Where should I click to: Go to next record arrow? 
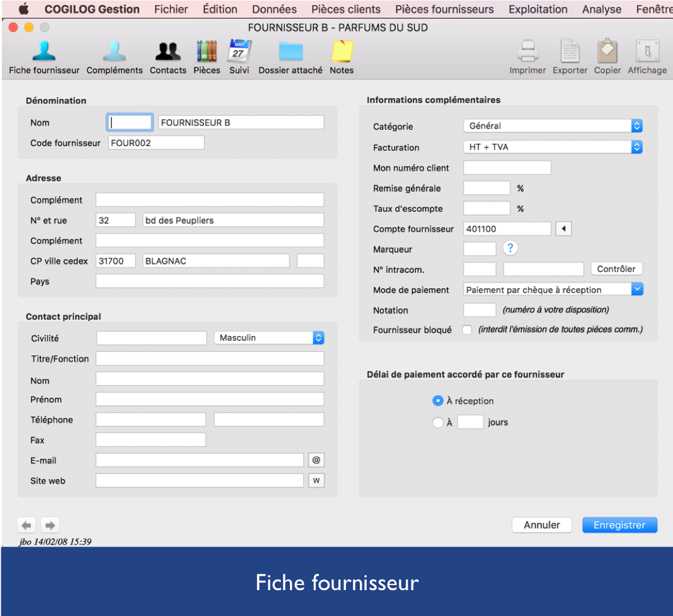[50, 525]
